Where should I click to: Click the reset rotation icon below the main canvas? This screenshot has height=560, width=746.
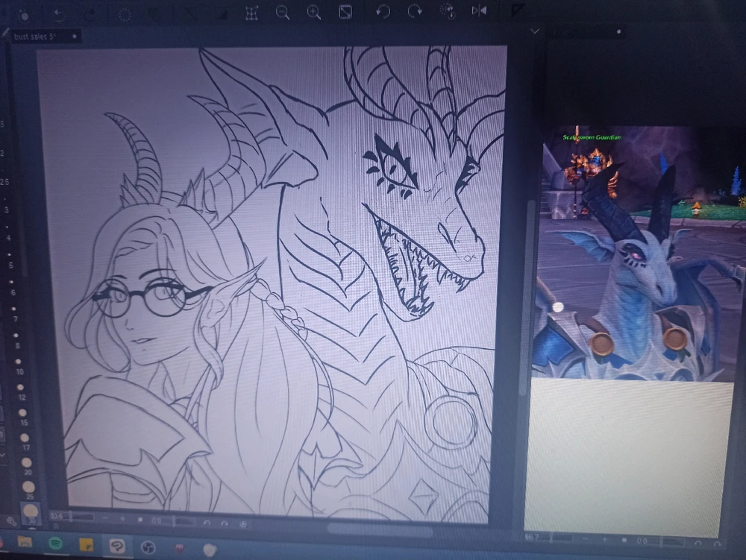[x=242, y=524]
